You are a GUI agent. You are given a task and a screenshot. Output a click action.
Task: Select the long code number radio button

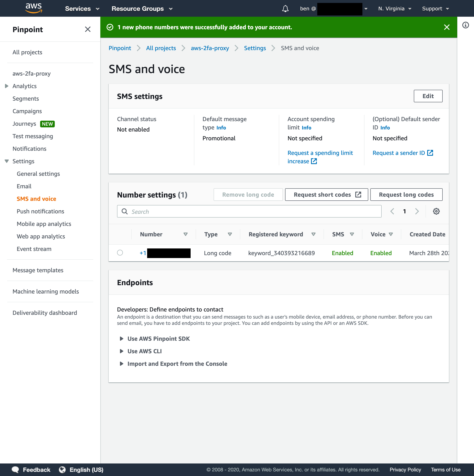(120, 253)
